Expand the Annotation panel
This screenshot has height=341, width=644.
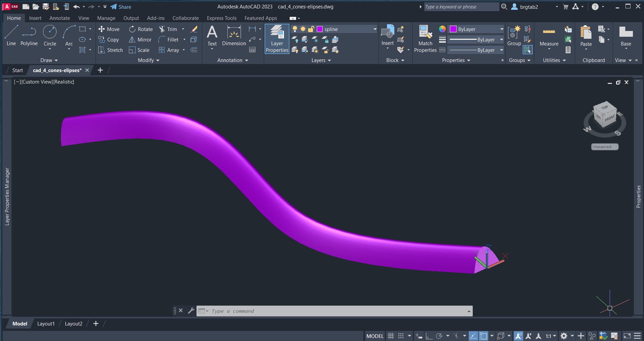(233, 60)
